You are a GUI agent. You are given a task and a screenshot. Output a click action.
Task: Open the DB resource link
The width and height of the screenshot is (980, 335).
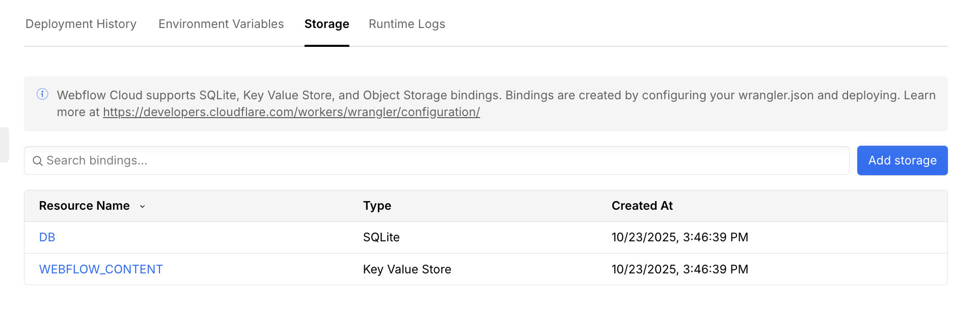click(47, 237)
